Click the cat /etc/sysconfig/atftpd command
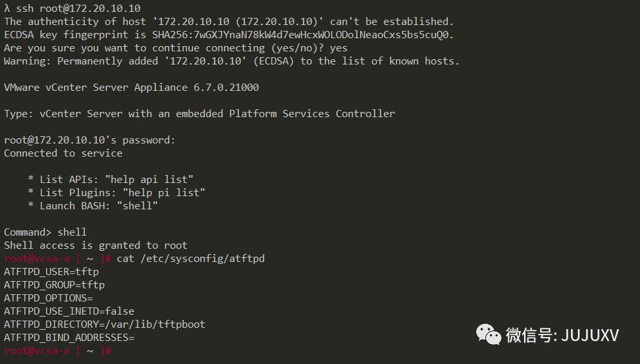 pyautogui.click(x=190, y=259)
